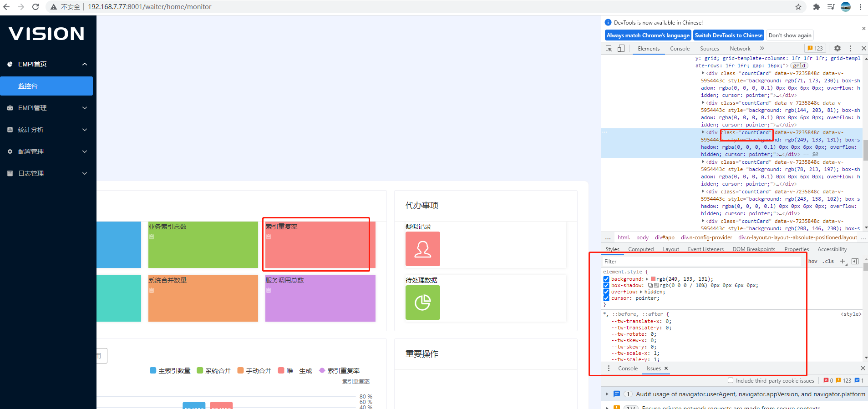
Task: Select the 监控台 sidebar item
Action: point(46,86)
